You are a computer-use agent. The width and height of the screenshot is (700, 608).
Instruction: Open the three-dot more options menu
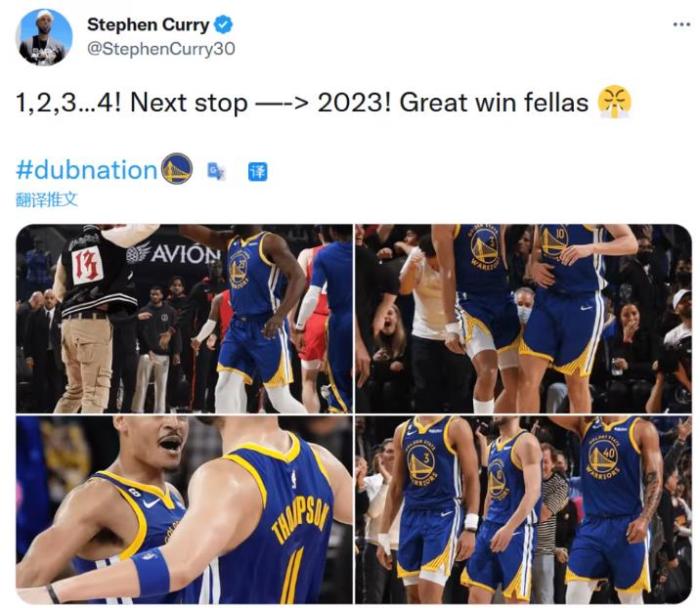[x=681, y=24]
